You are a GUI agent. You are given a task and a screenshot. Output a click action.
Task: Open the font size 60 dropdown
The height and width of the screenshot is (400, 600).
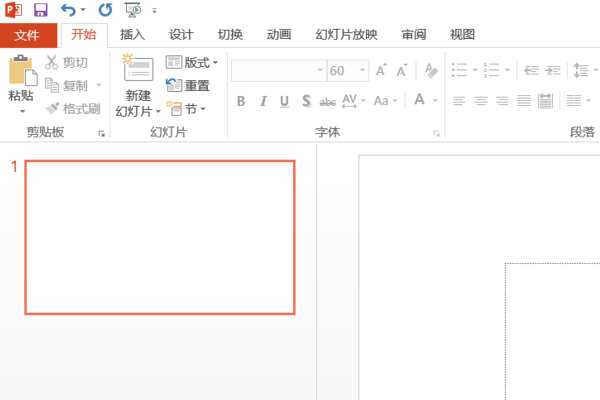(x=362, y=70)
